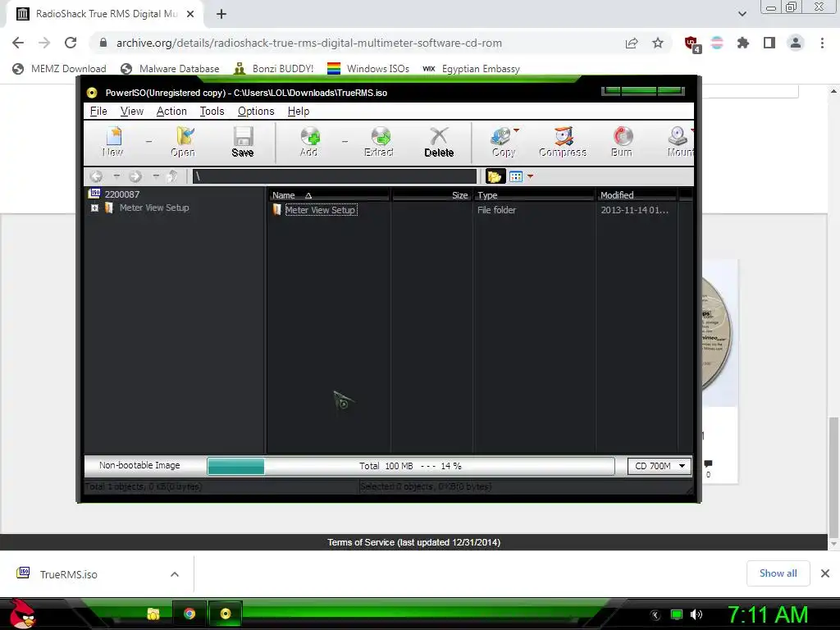The width and height of the screenshot is (840, 630).
Task: Click the Angry Birds start button
Action: pos(22,614)
